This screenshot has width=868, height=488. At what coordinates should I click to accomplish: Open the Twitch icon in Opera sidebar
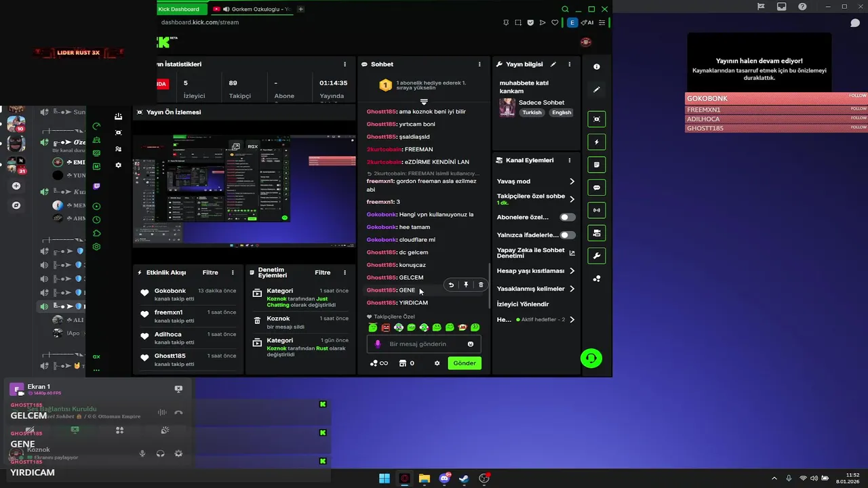pyautogui.click(x=96, y=186)
